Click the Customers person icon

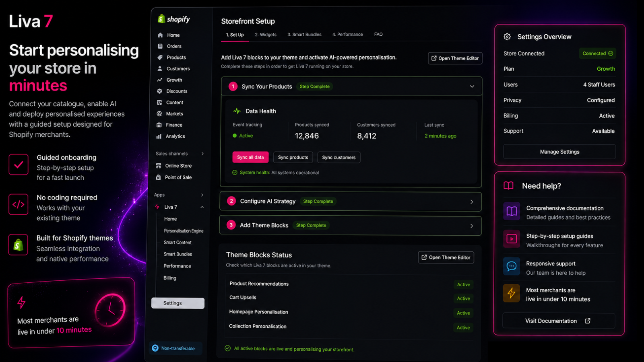pos(160,69)
